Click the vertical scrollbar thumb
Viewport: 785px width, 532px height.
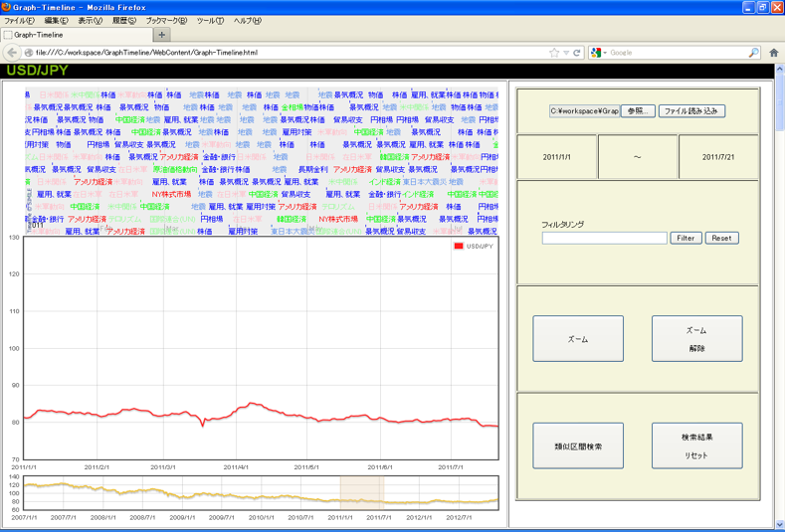tap(779, 102)
